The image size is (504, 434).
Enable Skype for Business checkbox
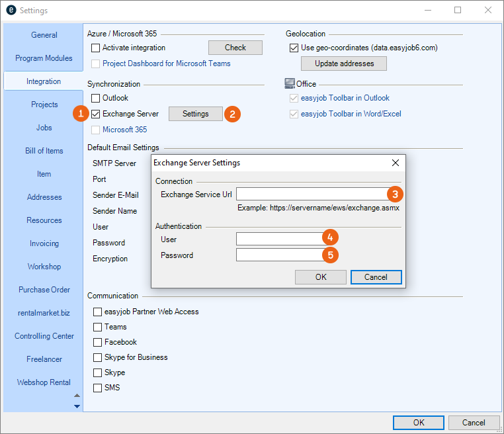[98, 357]
